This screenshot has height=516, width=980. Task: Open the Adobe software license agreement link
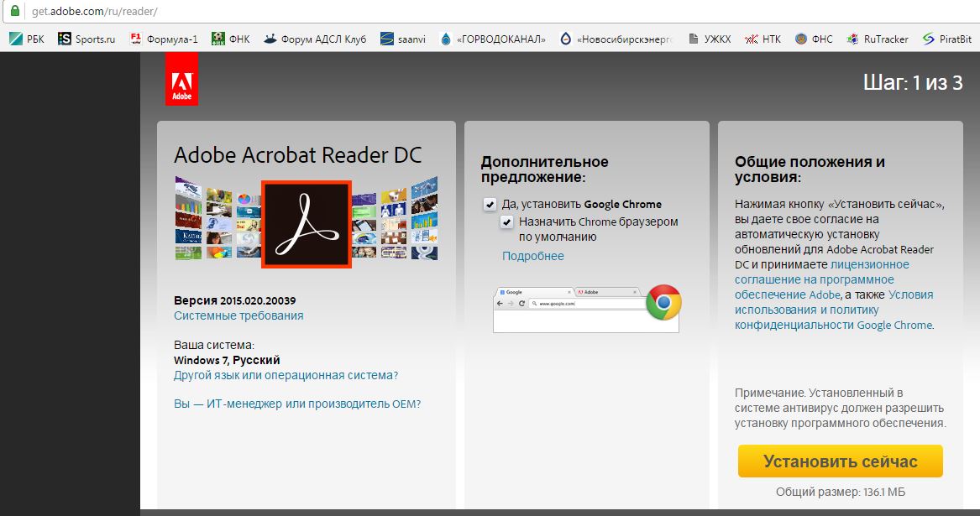pyautogui.click(x=821, y=280)
